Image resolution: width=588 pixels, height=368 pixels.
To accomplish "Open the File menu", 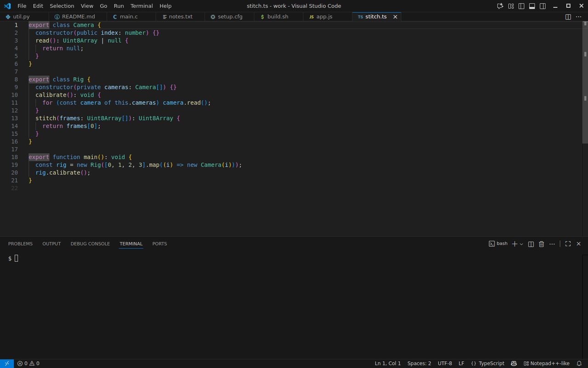I will click(22, 6).
